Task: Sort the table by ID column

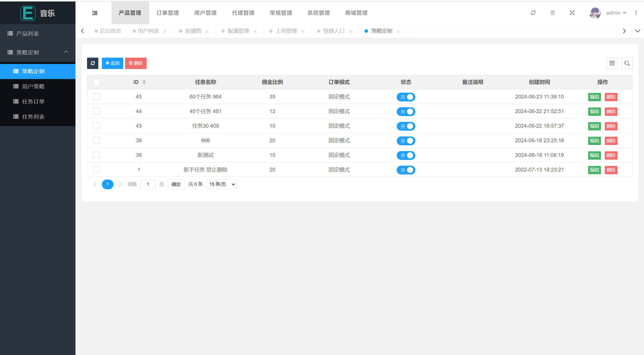Action: click(144, 82)
